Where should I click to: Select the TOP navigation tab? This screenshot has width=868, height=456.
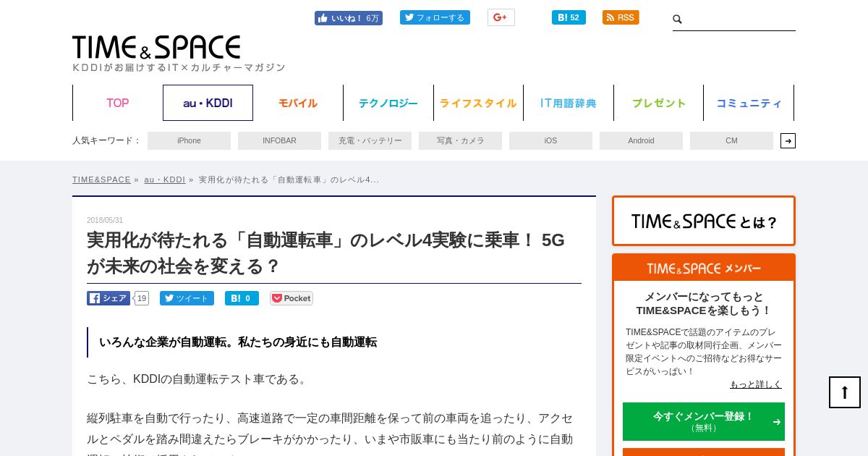coord(118,103)
